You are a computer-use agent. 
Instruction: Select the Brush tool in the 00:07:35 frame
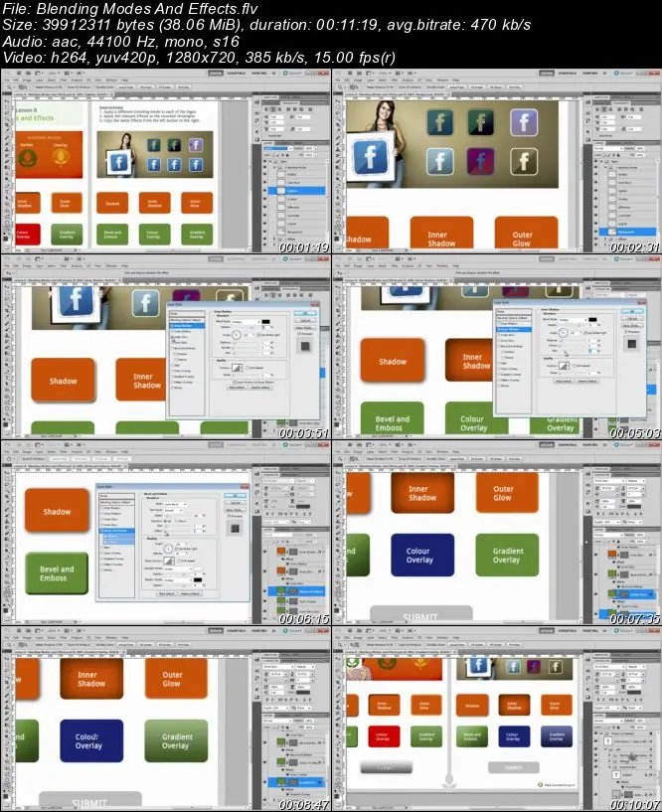(338, 514)
